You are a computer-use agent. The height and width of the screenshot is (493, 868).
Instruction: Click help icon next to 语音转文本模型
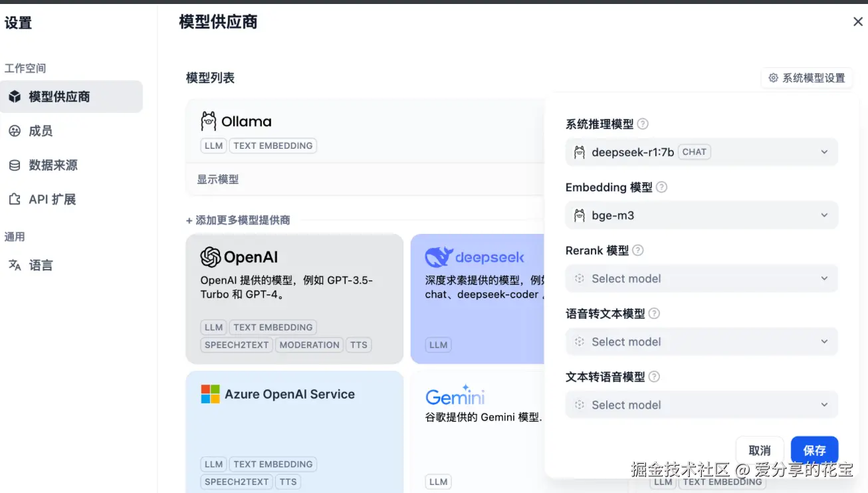[x=654, y=314]
